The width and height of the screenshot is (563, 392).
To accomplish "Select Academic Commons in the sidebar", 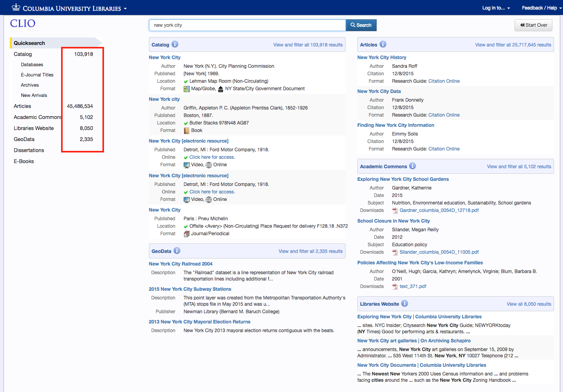I will pos(37,117).
